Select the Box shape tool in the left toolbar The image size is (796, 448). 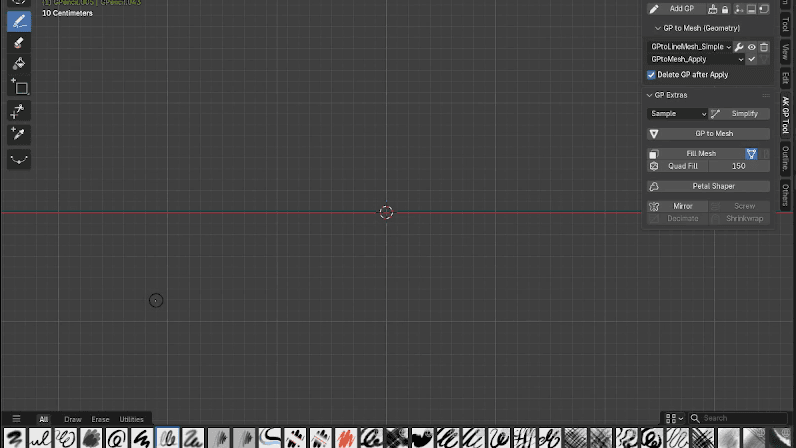19,88
